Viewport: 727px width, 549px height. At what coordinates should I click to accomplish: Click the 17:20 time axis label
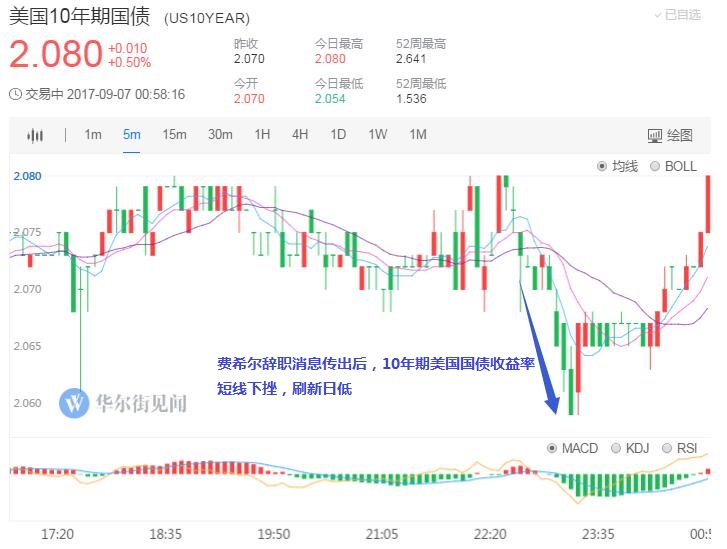pyautogui.click(x=57, y=534)
